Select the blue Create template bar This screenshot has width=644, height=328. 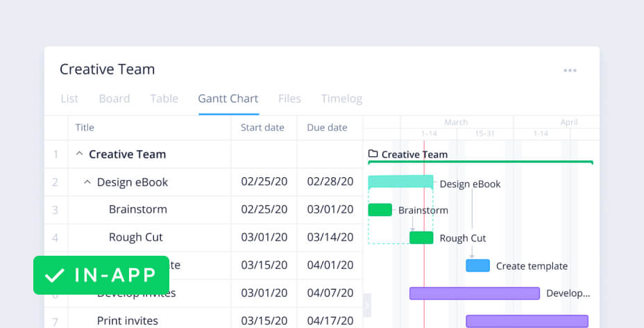tap(477, 265)
